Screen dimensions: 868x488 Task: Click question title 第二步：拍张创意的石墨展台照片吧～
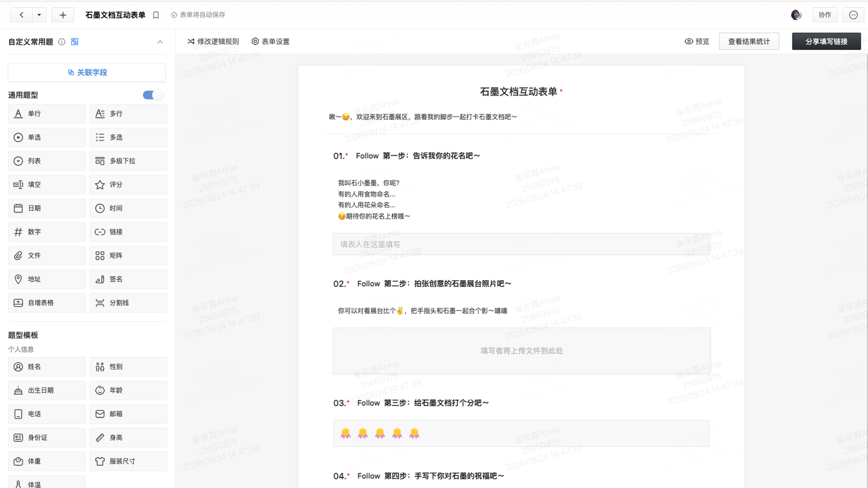tap(448, 284)
